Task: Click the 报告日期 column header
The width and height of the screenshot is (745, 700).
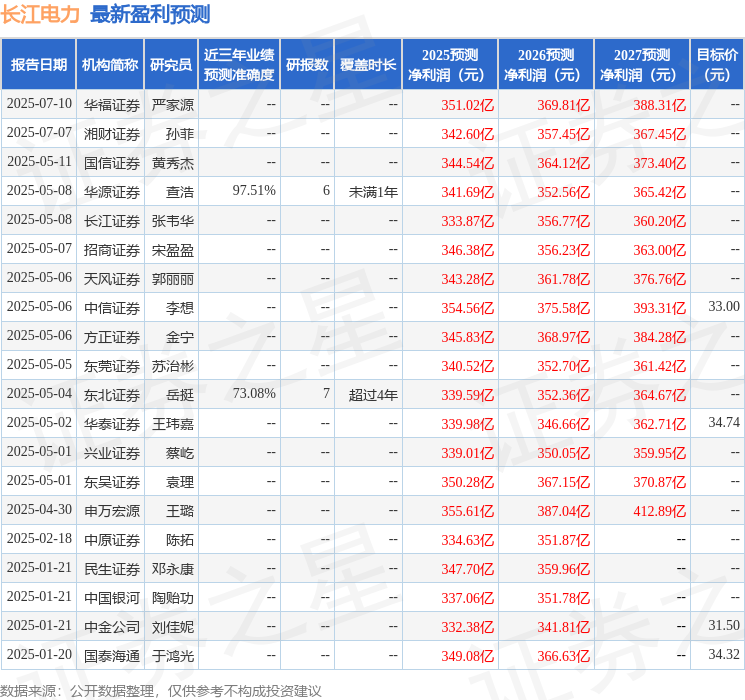Action: [x=38, y=65]
